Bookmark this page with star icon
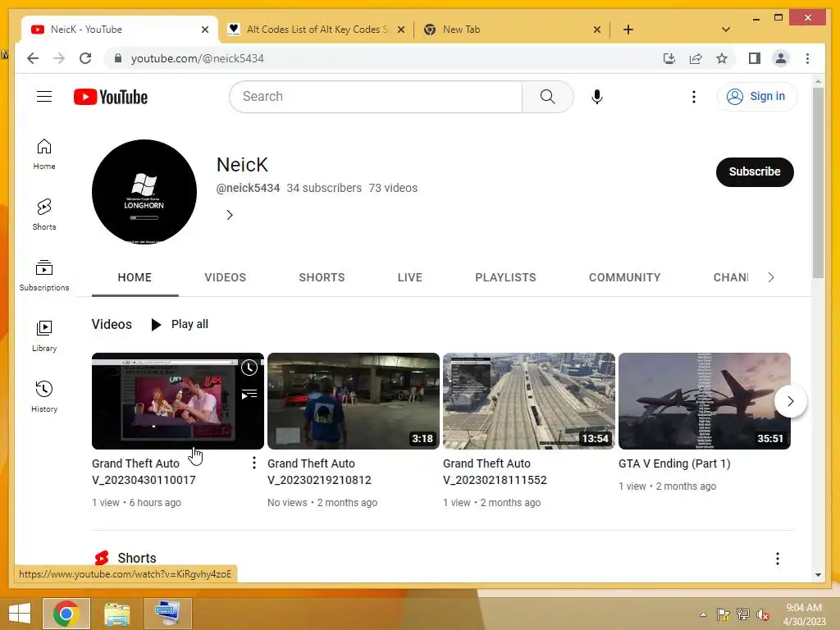Viewport: 840px width, 630px height. (x=722, y=58)
